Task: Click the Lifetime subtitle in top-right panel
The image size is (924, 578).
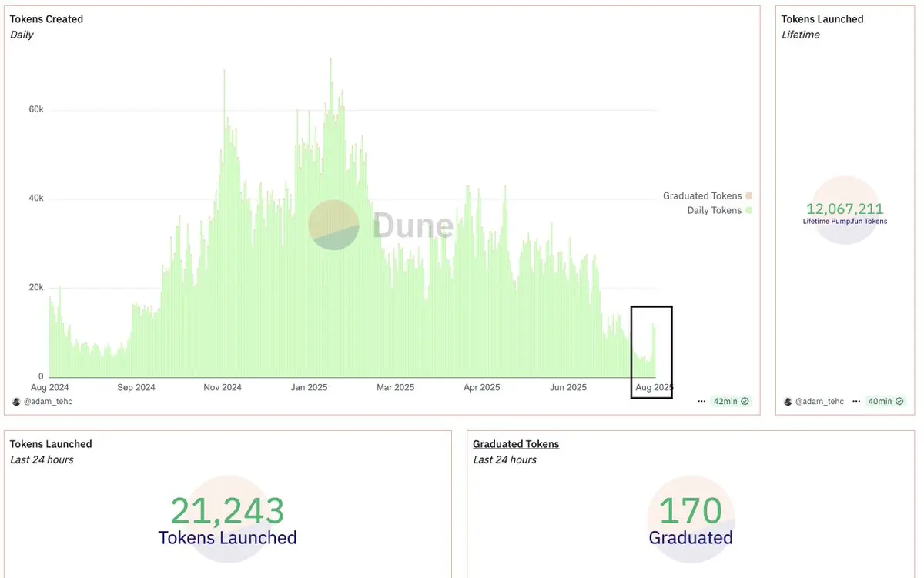Action: [801, 35]
